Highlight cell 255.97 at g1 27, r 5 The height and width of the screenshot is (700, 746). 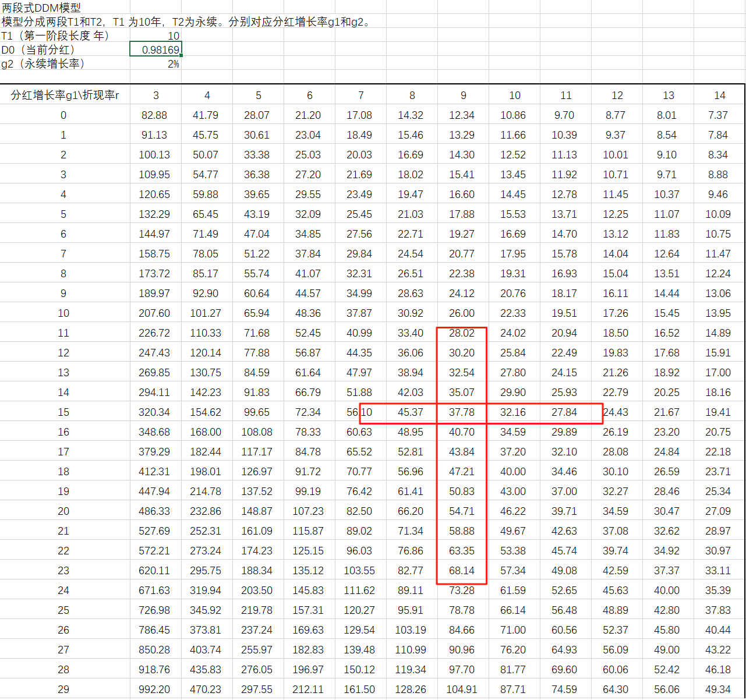(259, 649)
